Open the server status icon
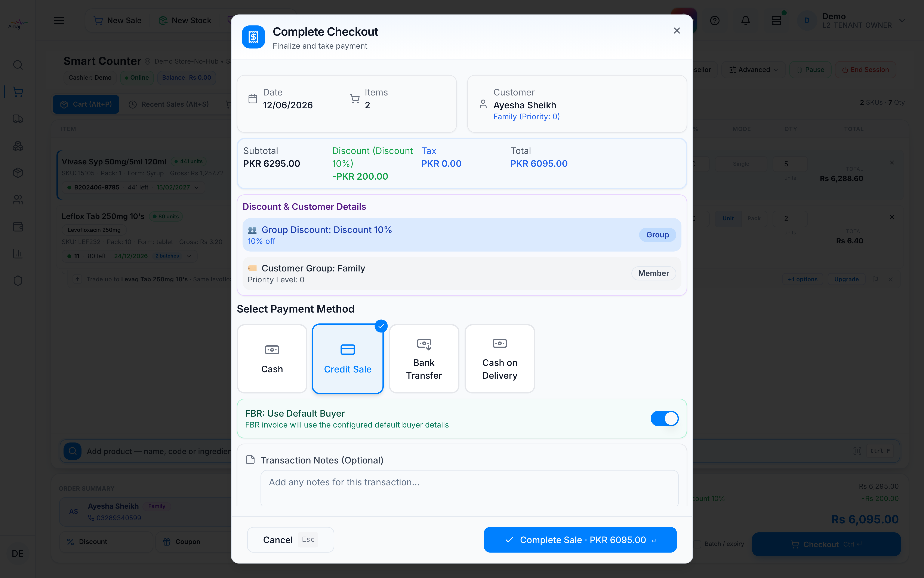This screenshot has width=924, height=578. pyautogui.click(x=777, y=21)
